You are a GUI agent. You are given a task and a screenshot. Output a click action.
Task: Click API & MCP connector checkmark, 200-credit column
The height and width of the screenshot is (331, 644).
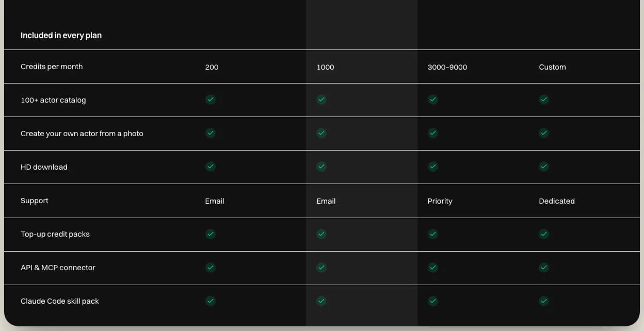[x=211, y=268]
